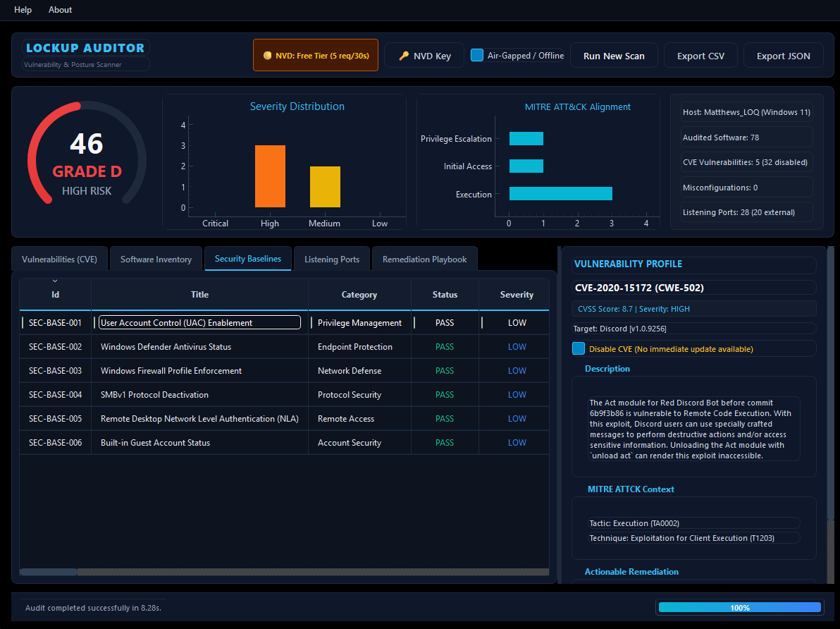Sort by the Title column header

pyautogui.click(x=200, y=294)
